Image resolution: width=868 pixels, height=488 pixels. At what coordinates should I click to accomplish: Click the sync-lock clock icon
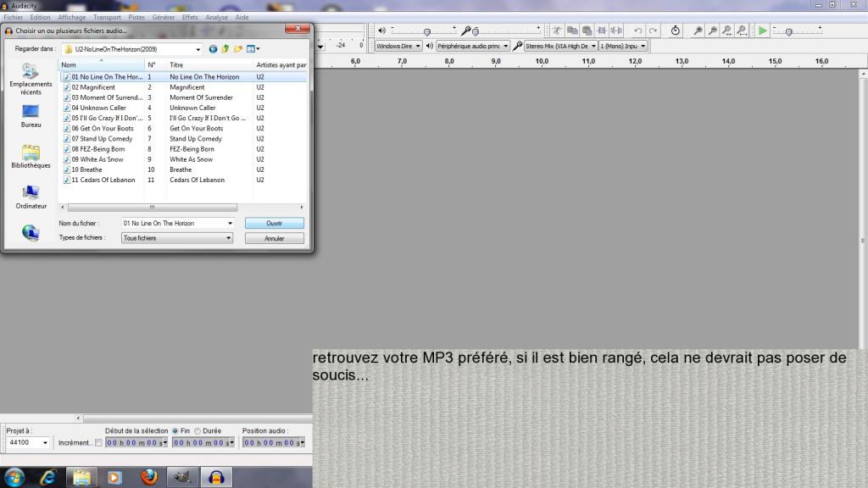click(x=676, y=31)
